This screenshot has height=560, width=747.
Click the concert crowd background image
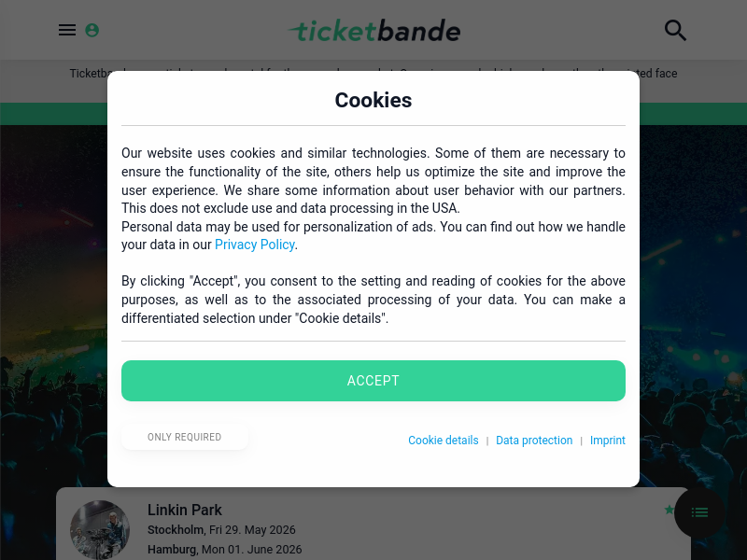[x=52, y=305]
